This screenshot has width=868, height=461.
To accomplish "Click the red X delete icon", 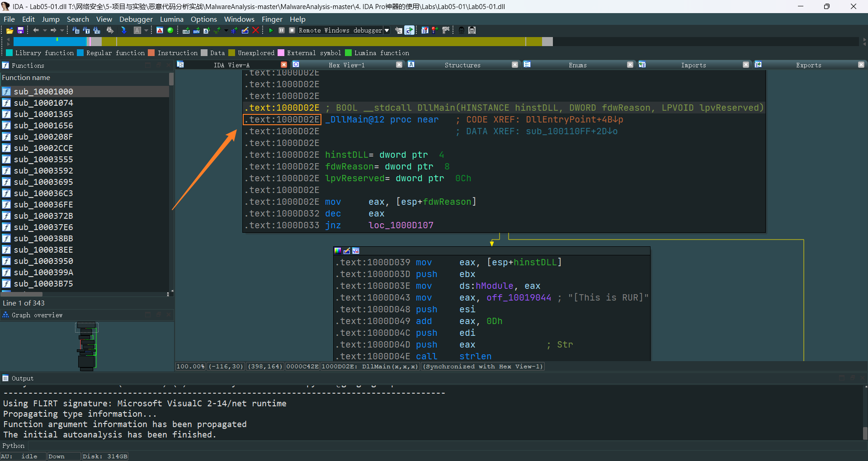I will (255, 30).
